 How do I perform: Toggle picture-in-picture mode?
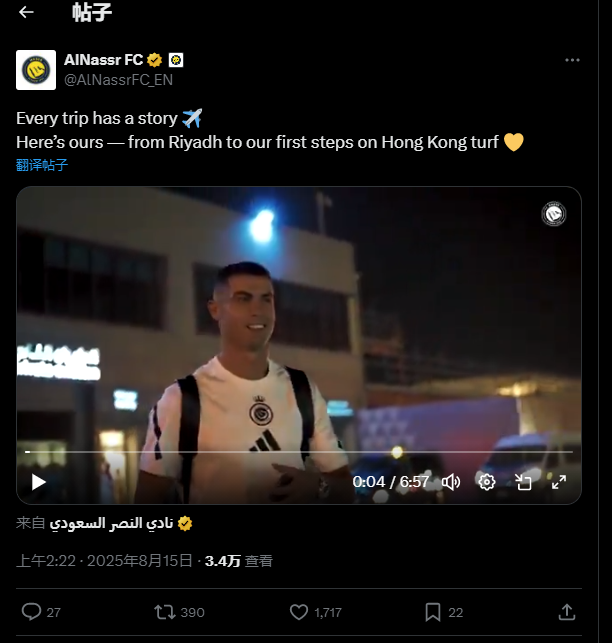tap(523, 482)
